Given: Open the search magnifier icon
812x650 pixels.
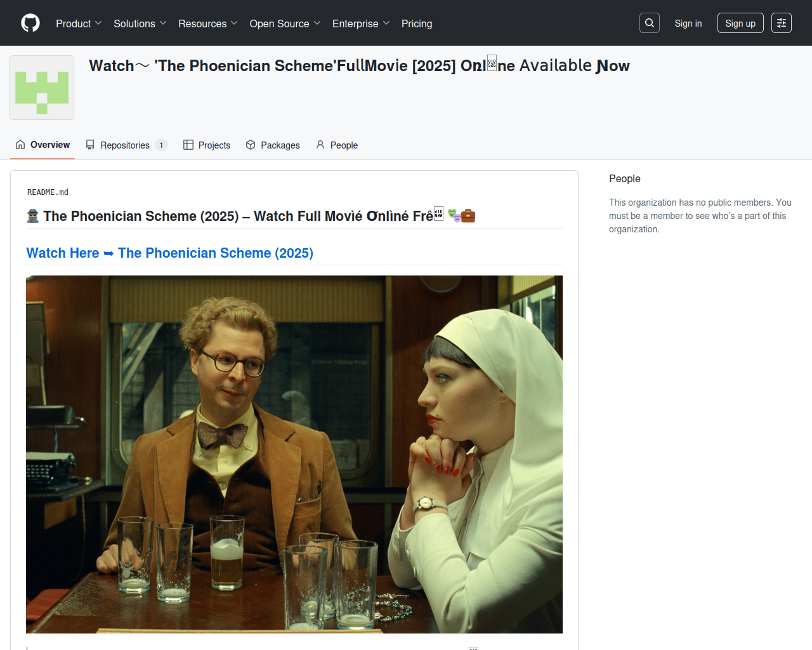Looking at the screenshot, I should pos(650,23).
